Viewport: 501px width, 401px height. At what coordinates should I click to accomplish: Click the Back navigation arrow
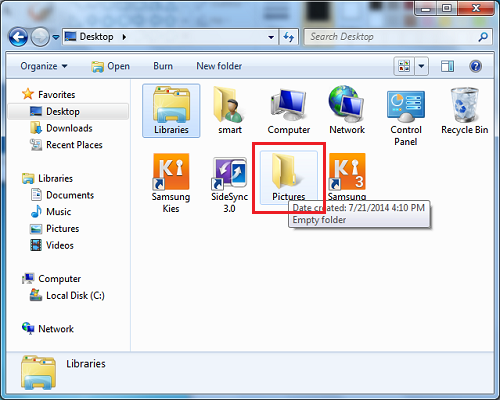pyautogui.click(x=18, y=37)
